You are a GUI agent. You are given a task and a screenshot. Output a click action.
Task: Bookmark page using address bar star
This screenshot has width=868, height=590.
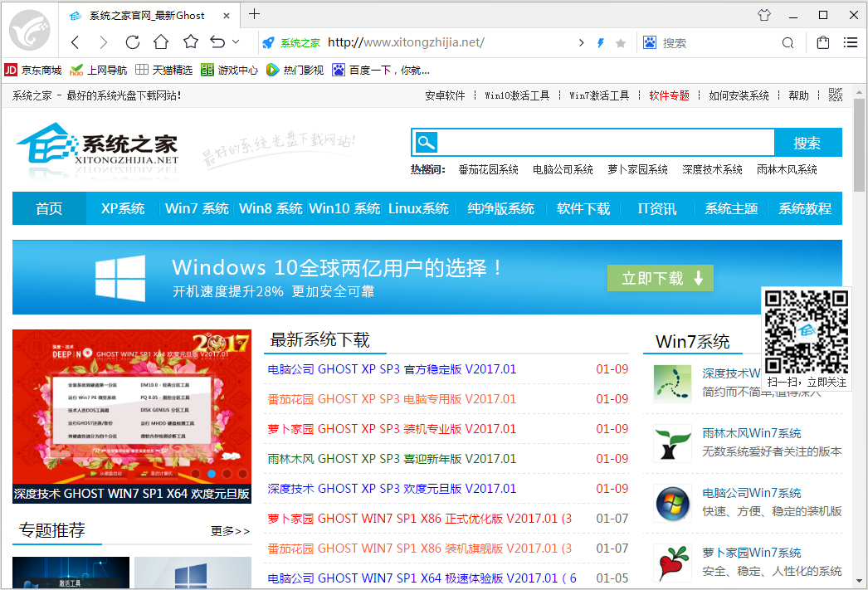(x=621, y=42)
